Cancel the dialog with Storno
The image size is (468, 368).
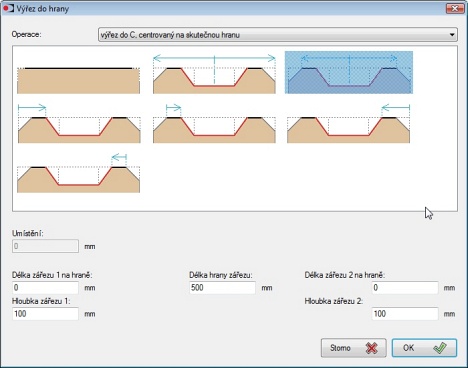click(354, 348)
